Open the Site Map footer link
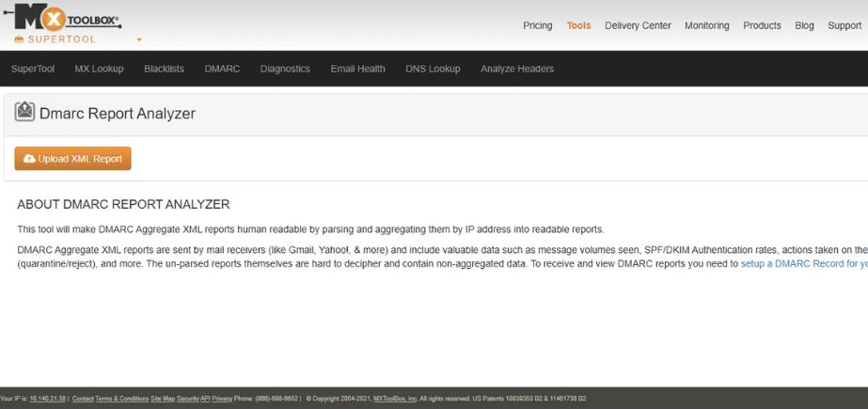This screenshot has height=409, width=868. 163,399
